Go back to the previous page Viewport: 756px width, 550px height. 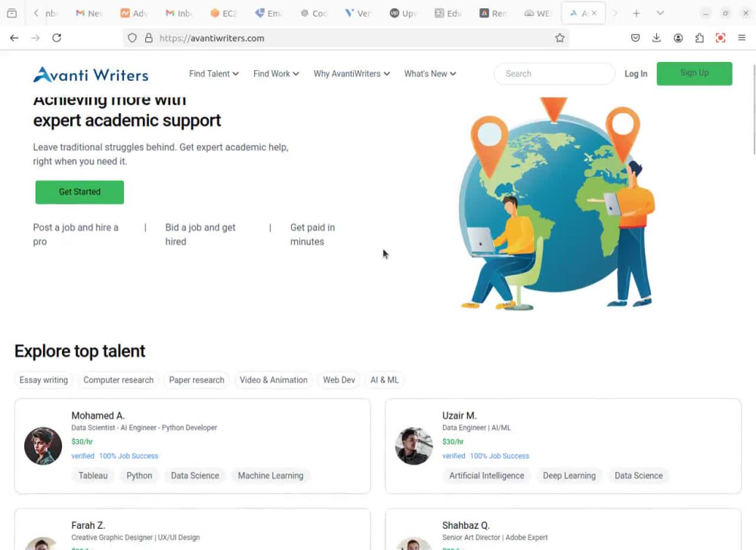(14, 38)
